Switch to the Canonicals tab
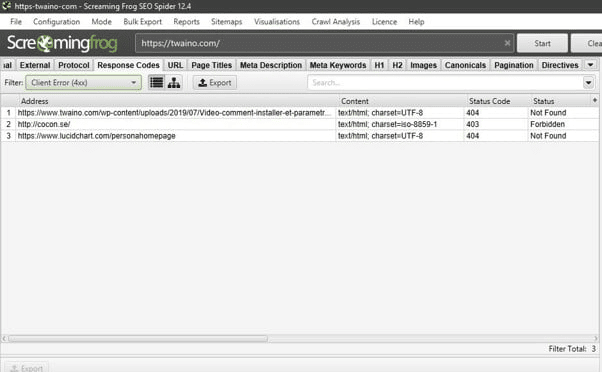 [x=465, y=65]
